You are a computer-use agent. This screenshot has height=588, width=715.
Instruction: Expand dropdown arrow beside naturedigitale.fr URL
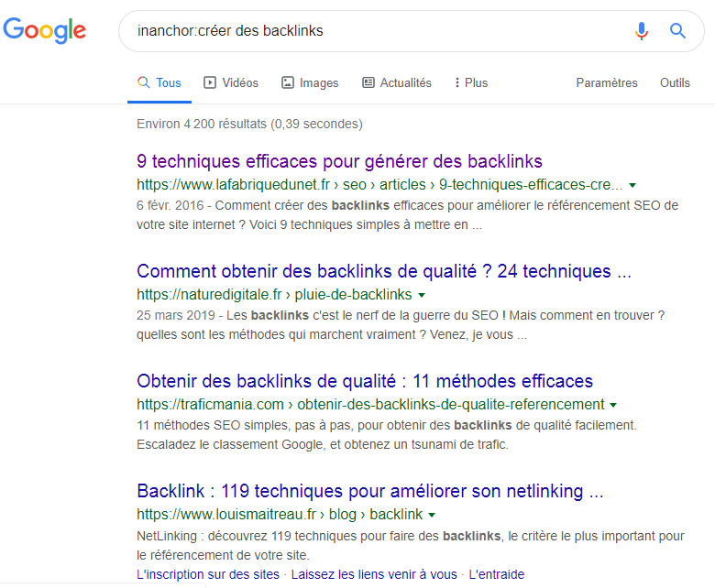(422, 295)
